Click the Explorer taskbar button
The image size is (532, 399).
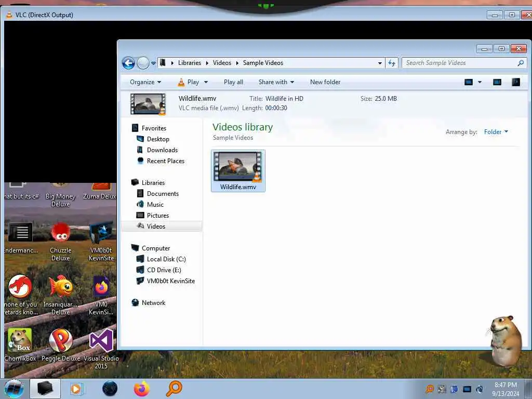45,389
